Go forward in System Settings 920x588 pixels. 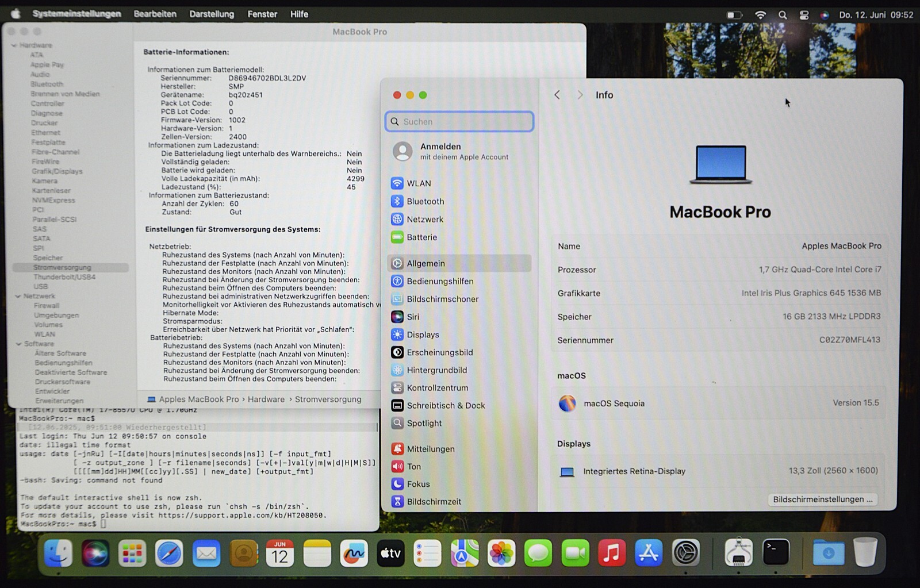tap(580, 95)
